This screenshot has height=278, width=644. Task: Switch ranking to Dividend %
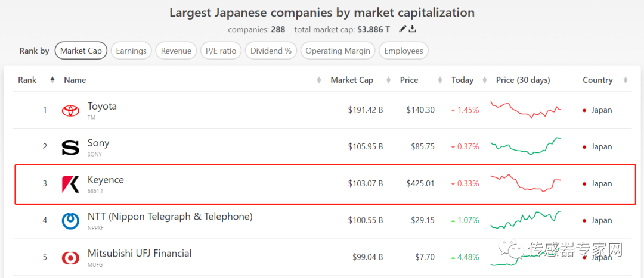coord(271,51)
